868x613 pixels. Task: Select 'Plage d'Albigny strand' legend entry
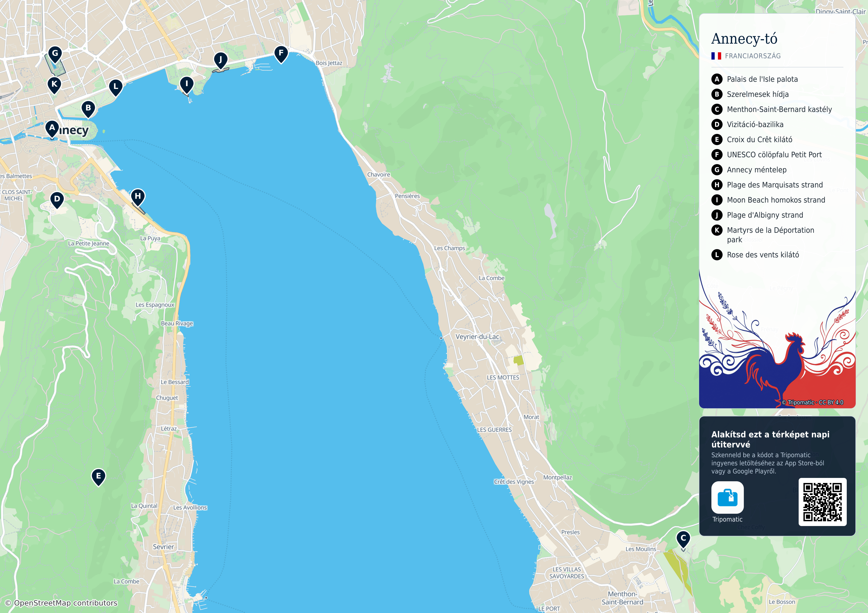(x=765, y=215)
